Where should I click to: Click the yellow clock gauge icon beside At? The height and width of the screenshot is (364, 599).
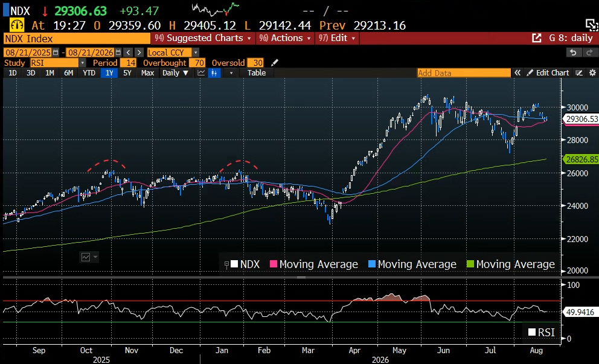tap(17, 25)
